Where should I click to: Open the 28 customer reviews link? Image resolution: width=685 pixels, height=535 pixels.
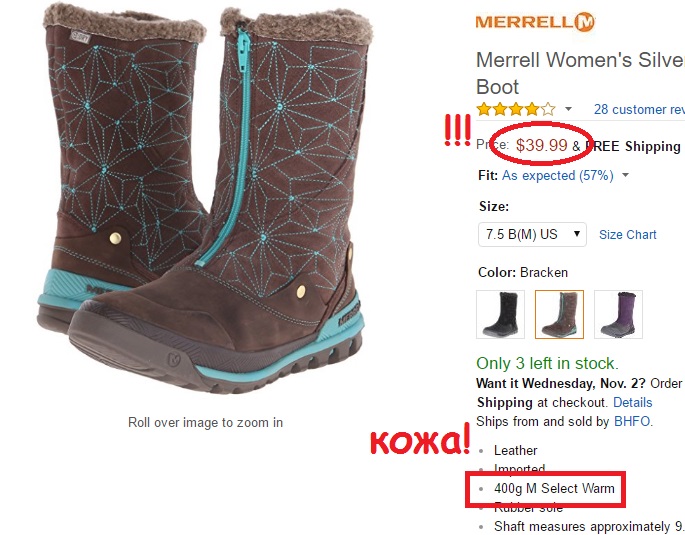(639, 109)
